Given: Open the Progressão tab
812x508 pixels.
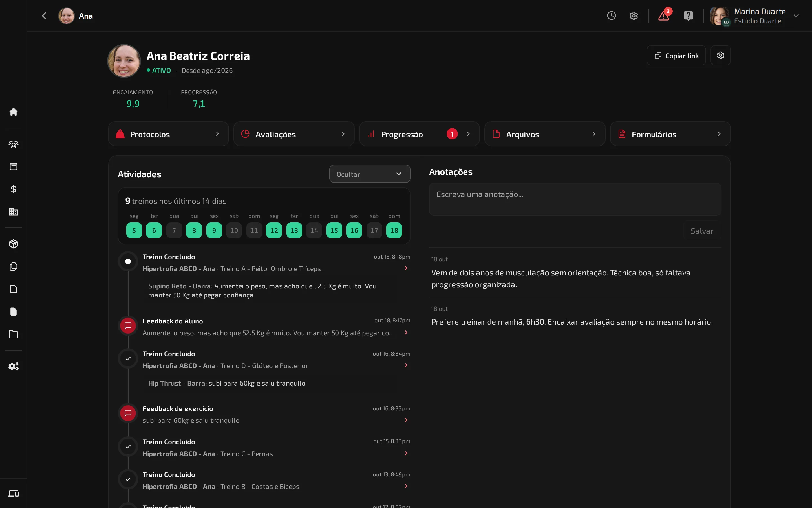Looking at the screenshot, I should click(x=419, y=134).
